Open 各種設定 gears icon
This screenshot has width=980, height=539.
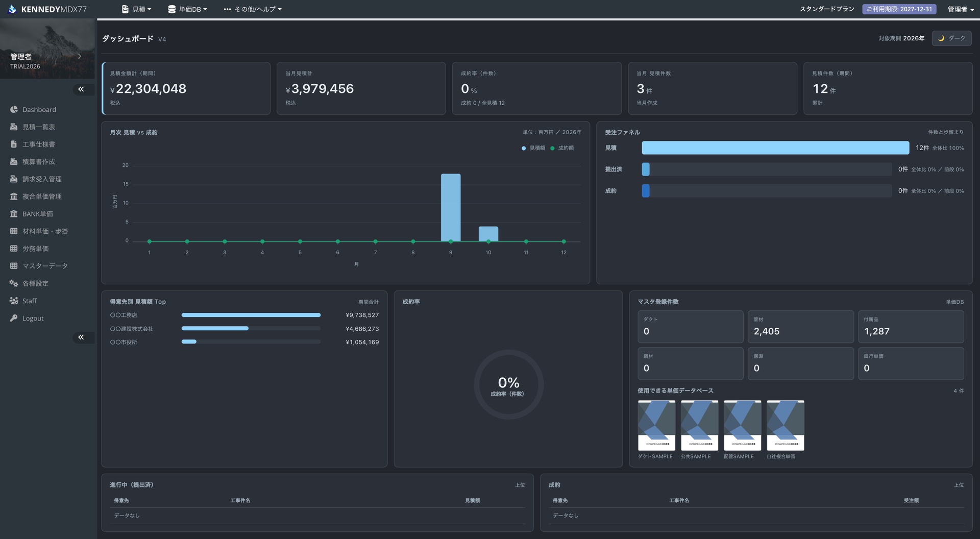pyautogui.click(x=14, y=283)
